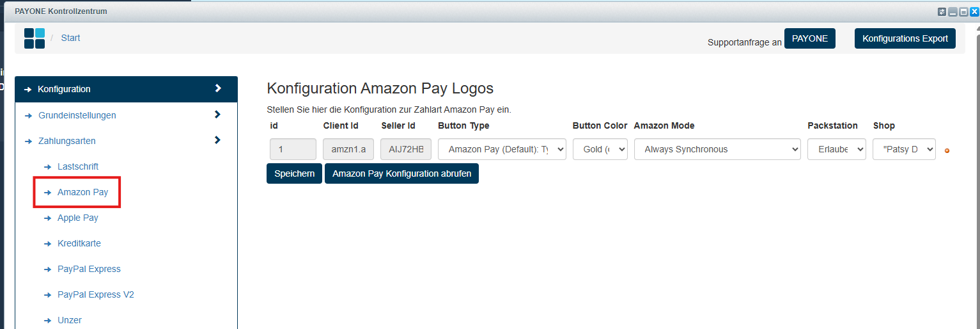Click Amazon Pay Konfiguration abrufen button

coord(401,173)
